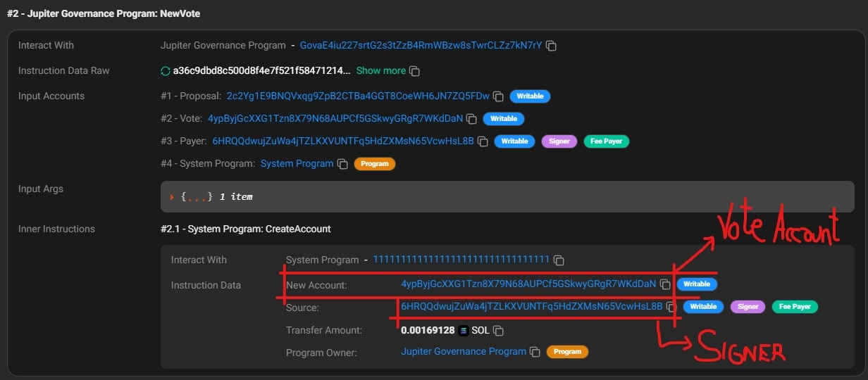Expand the Input Args 1 item tree
Screen dimensions: 868x380
(x=171, y=197)
